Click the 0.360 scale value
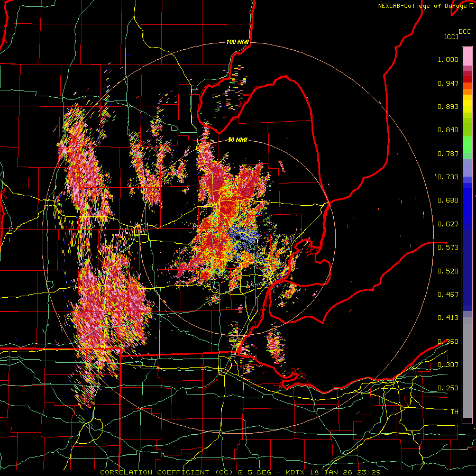The height and width of the screenshot is (476, 476). (x=448, y=342)
